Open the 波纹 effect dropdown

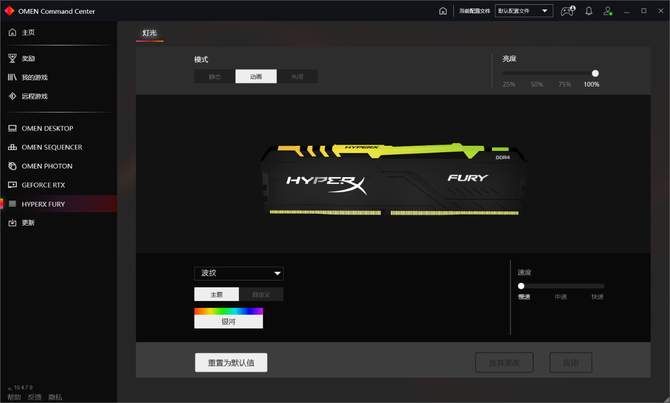(x=238, y=273)
